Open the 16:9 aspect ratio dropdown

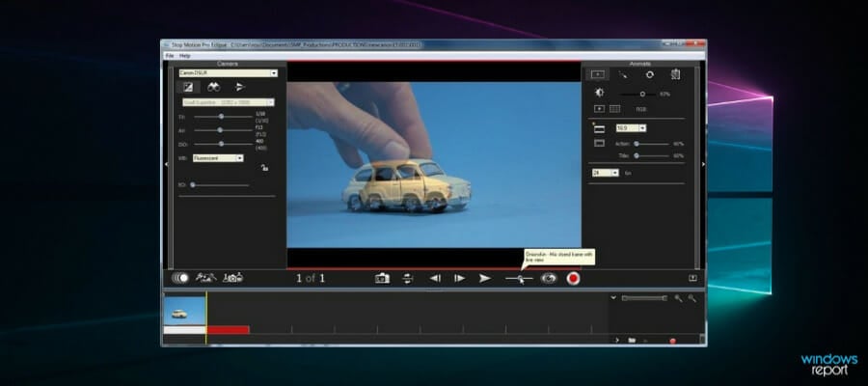coord(631,128)
